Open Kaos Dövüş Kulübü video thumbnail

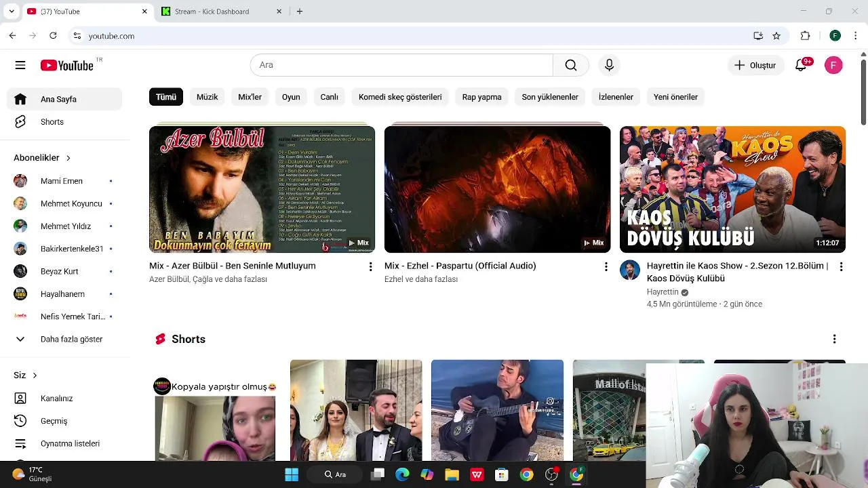coord(732,189)
